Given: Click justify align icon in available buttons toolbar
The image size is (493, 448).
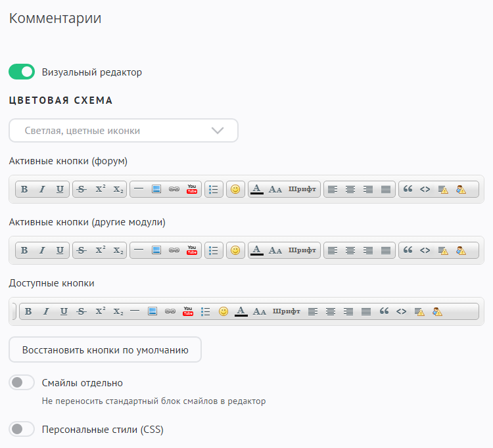Looking at the screenshot, I should (366, 311).
